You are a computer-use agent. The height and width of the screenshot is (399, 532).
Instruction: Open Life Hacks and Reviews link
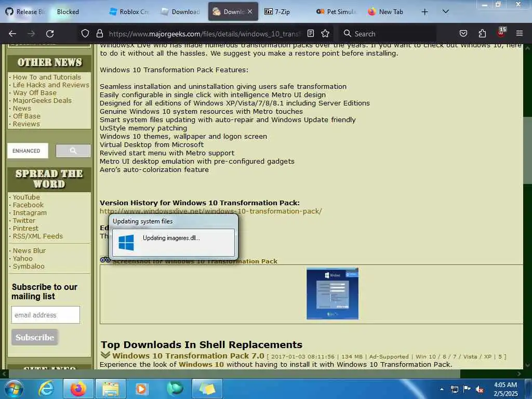51,85
